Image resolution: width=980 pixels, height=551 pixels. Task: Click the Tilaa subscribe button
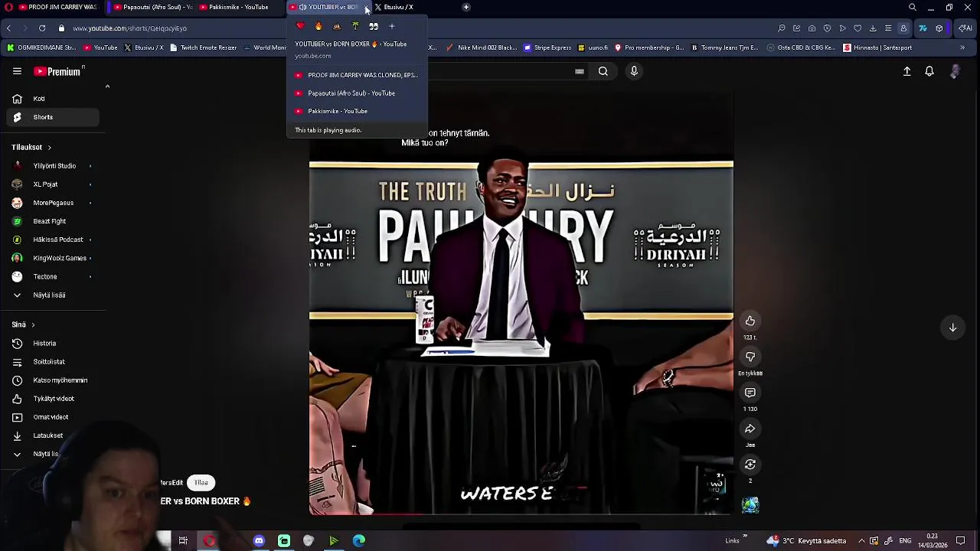pyautogui.click(x=201, y=483)
